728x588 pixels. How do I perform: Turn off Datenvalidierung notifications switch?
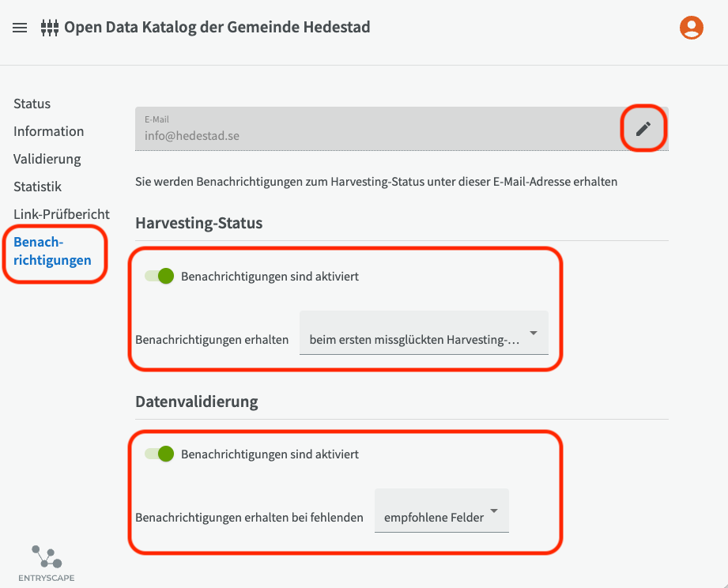pyautogui.click(x=159, y=454)
